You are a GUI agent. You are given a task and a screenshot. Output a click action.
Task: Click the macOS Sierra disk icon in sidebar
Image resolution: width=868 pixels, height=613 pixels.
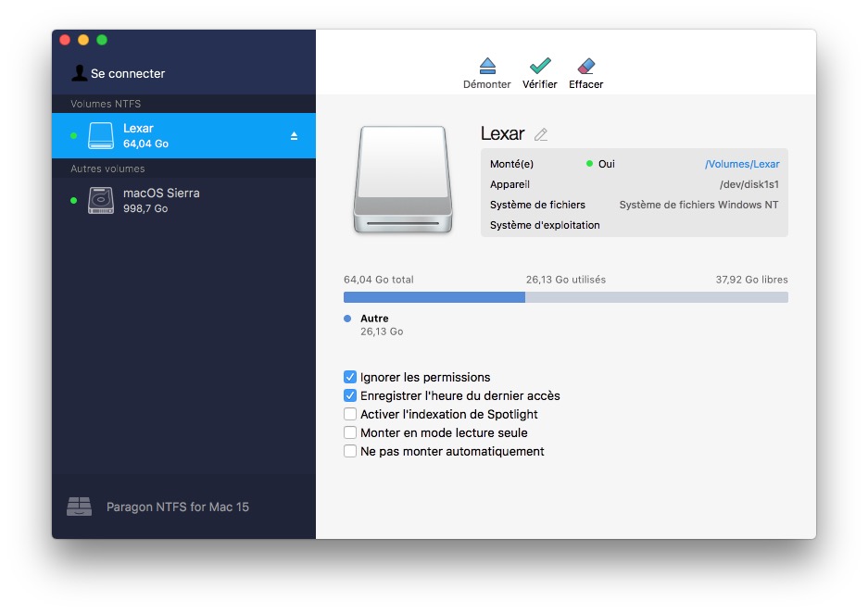pos(101,200)
